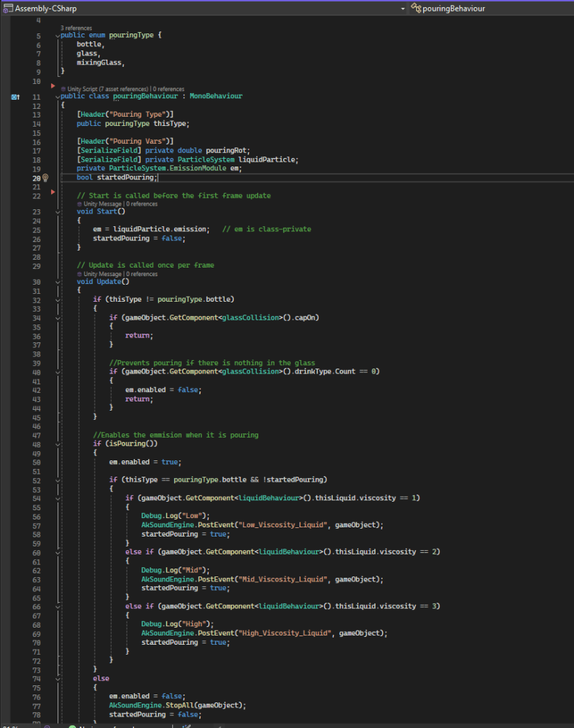This screenshot has width=574, height=728.
Task: Click the Unity Message icon above void Update
Action: click(80, 274)
